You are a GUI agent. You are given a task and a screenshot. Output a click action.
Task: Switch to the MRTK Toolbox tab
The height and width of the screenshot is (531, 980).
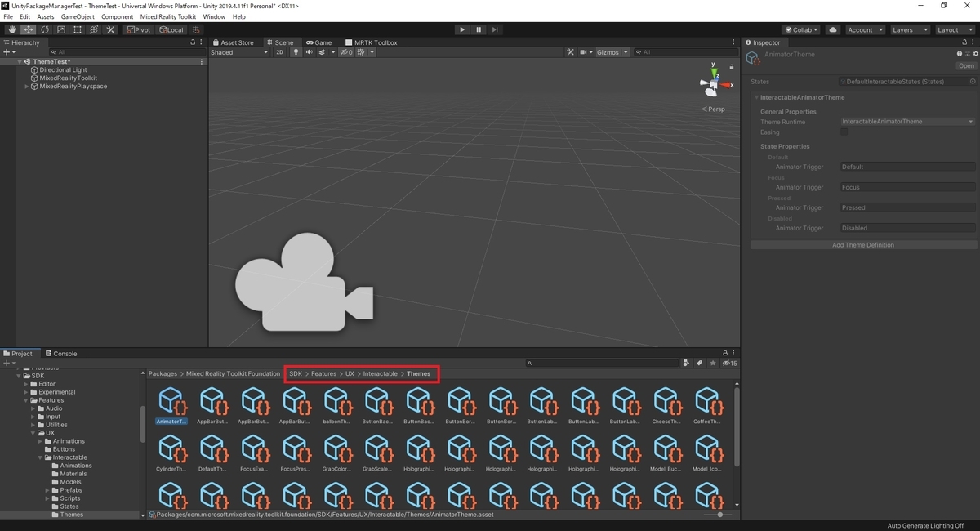372,42
